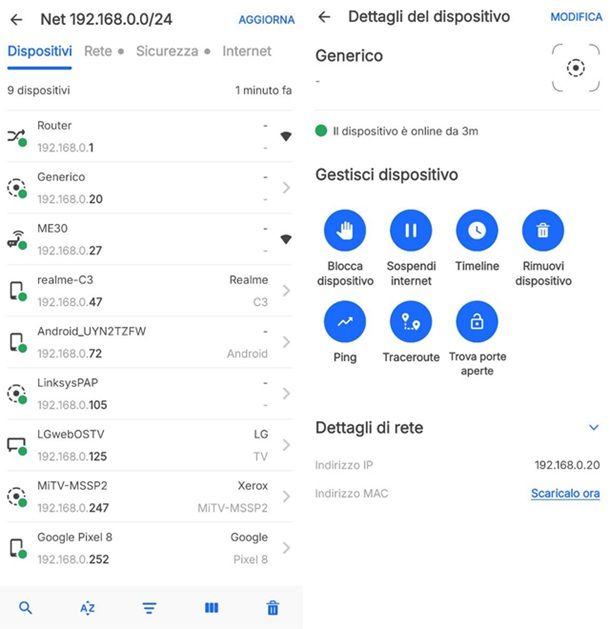Switch to the Internet tab

[247, 51]
